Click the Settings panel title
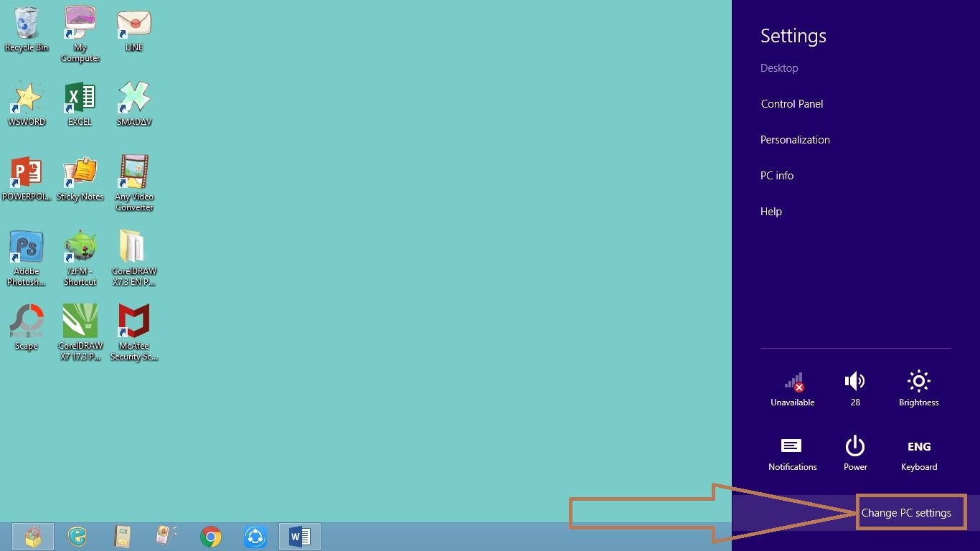 point(793,36)
